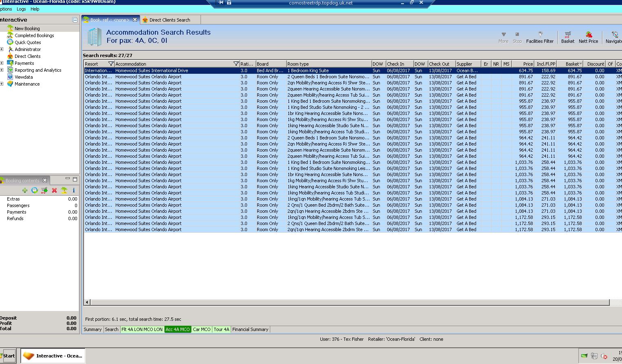Open the Flt 4A LON MCO LON tab
Viewport: 622px width, 364px height.
pos(142,329)
